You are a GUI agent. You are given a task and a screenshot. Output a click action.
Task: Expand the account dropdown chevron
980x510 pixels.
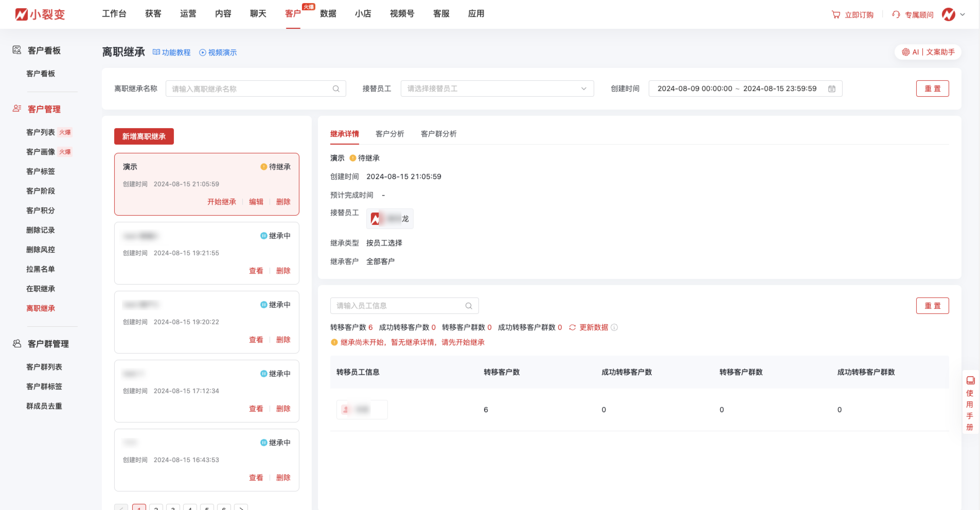point(963,14)
